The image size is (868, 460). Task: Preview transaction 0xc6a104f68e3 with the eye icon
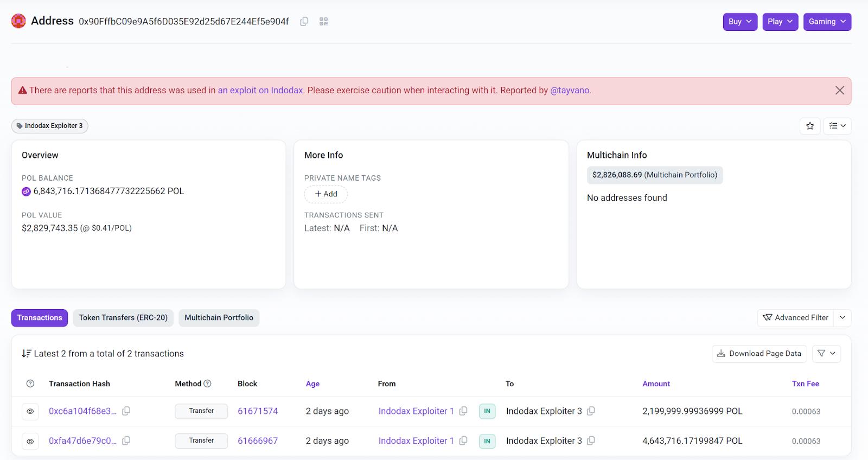(x=30, y=412)
